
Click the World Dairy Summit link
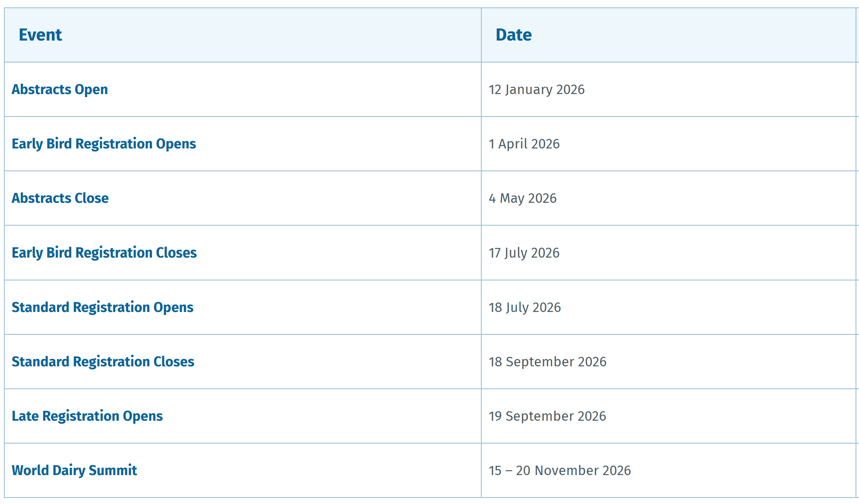pos(74,470)
